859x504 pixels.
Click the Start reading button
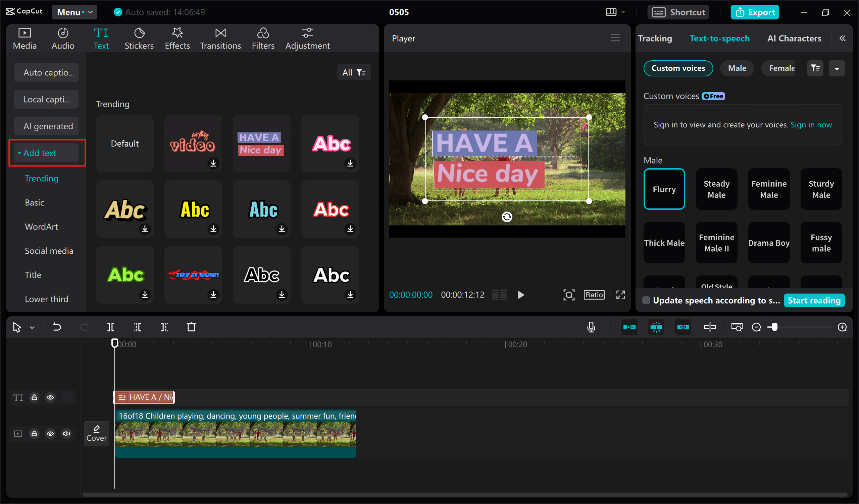pos(814,300)
